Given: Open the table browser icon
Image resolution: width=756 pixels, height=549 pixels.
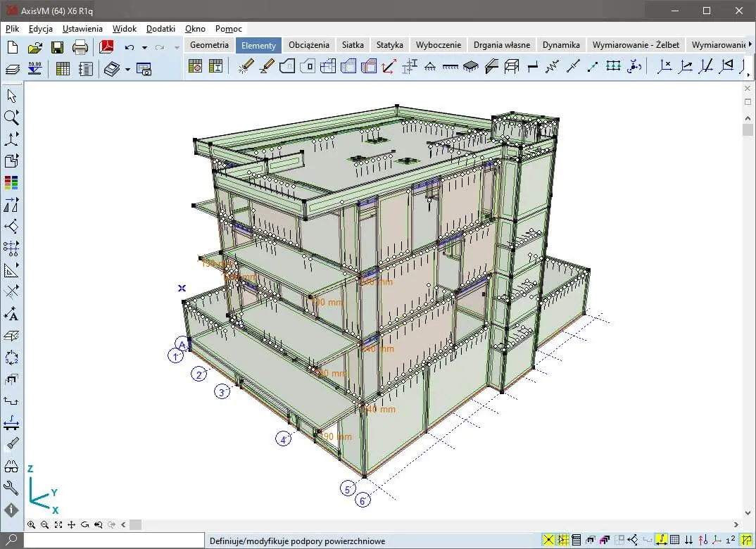Looking at the screenshot, I should click(x=63, y=69).
